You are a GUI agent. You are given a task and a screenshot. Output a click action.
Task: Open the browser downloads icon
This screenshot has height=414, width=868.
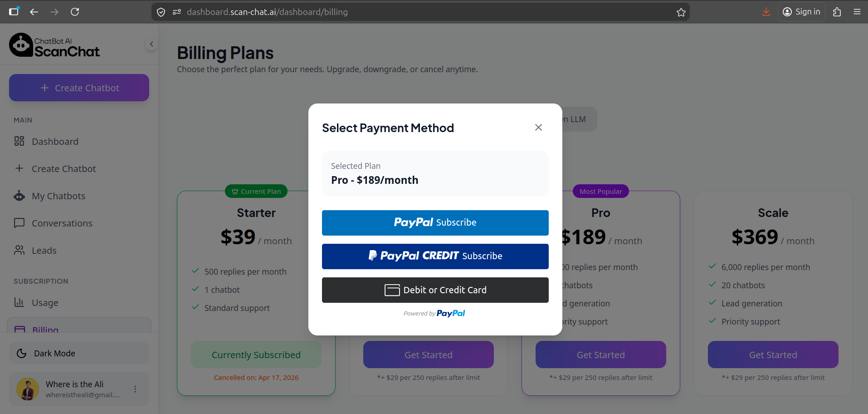(766, 12)
